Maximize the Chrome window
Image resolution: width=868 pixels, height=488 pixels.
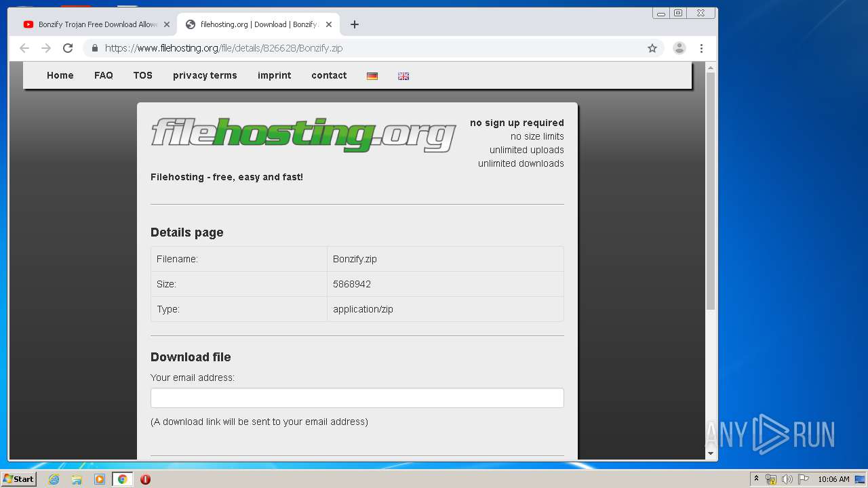coord(677,13)
